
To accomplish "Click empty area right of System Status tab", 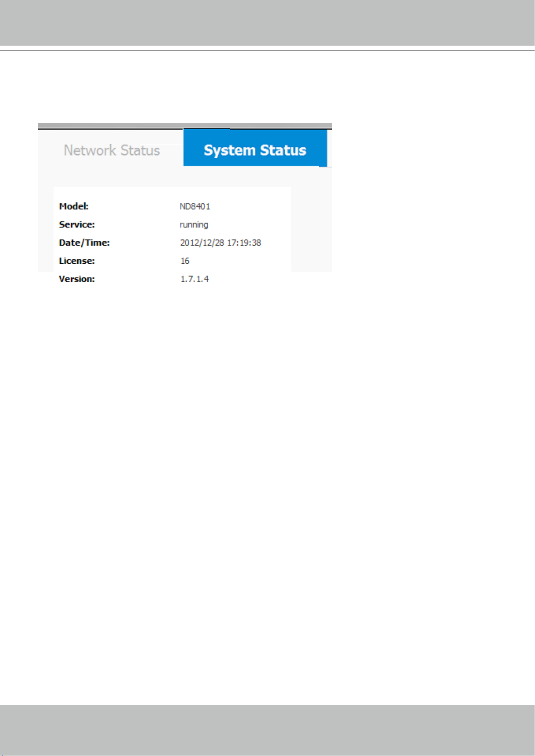I will 329,148.
